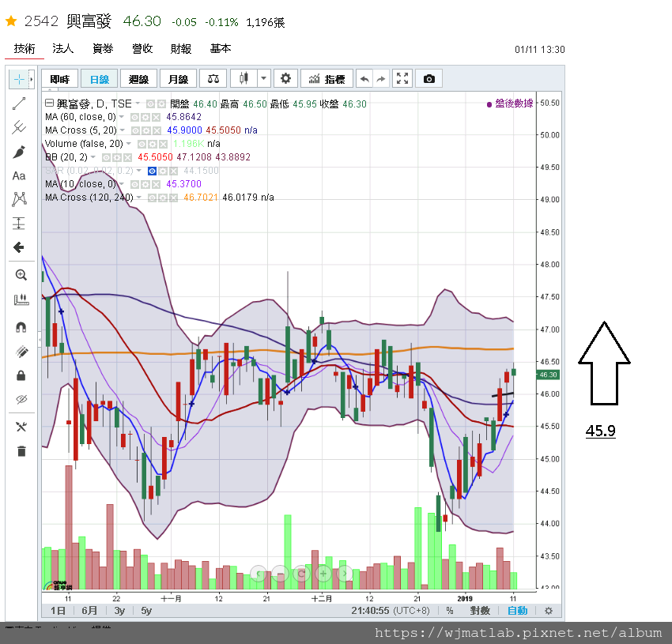Open MA (60, close, 0) dropdown arrow

(x=122, y=116)
